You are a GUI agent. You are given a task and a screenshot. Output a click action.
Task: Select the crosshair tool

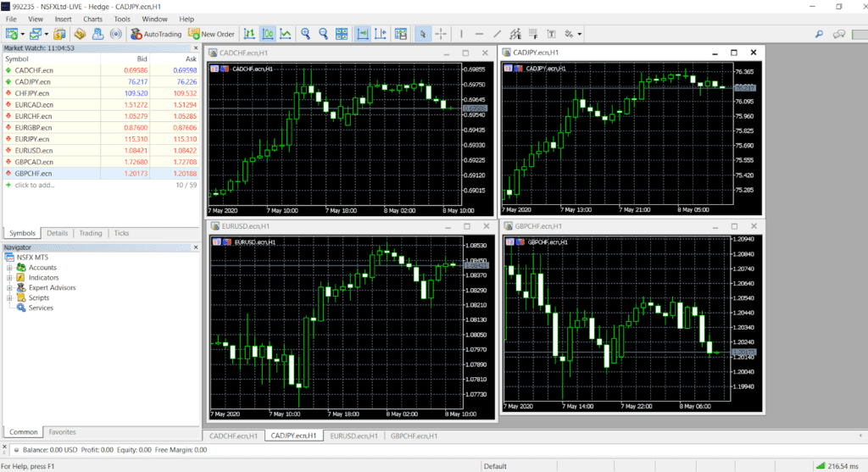(x=441, y=34)
